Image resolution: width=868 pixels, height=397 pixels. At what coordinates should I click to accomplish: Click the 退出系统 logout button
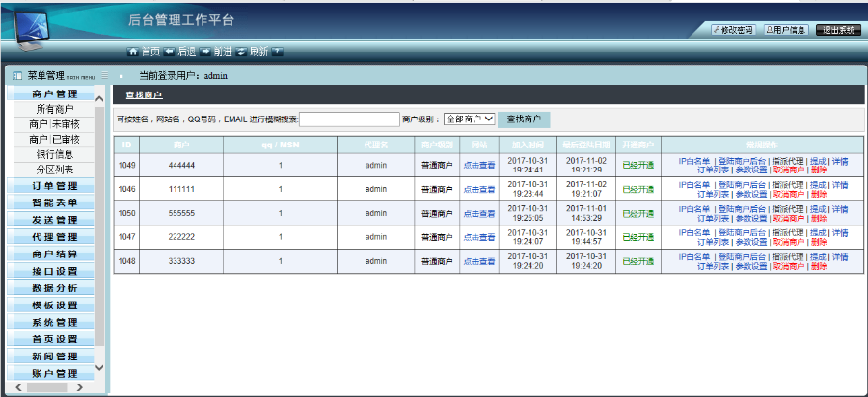837,30
